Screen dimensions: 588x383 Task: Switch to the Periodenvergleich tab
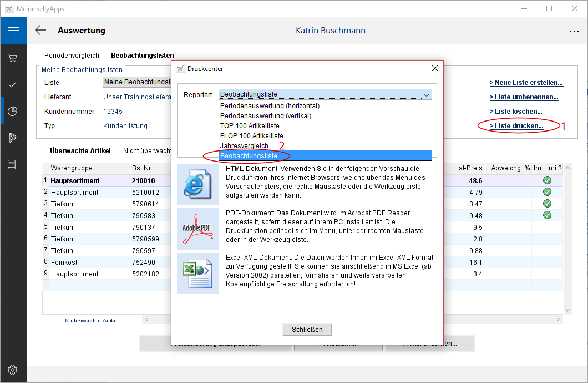point(72,56)
